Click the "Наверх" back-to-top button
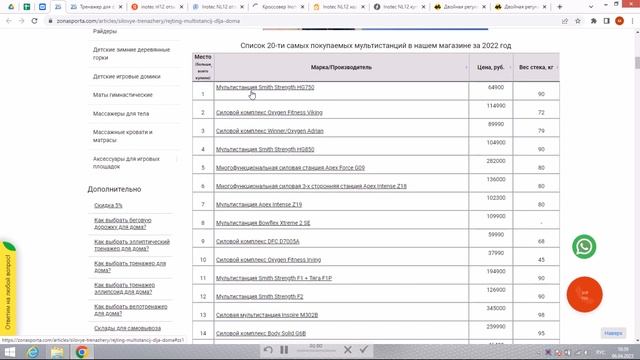 click(613, 333)
